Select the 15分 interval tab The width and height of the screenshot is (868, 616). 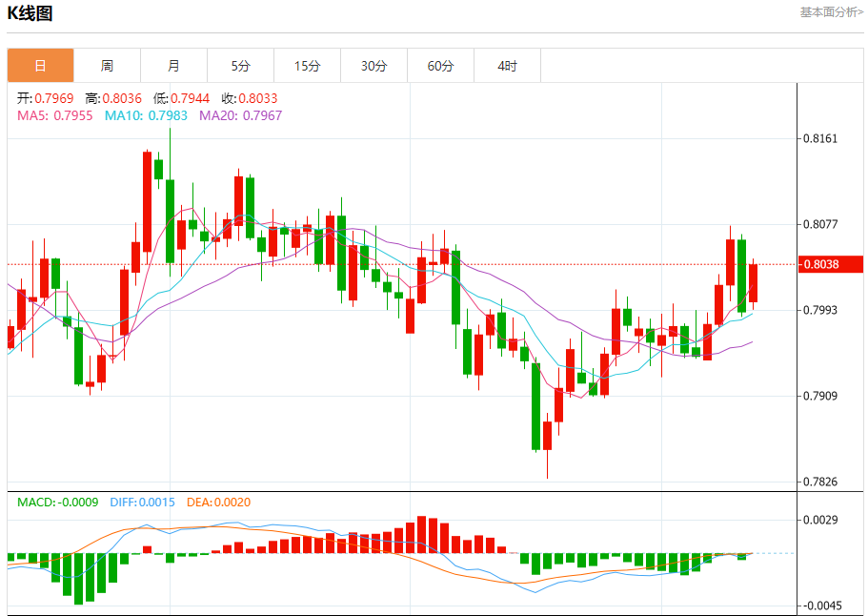point(307,66)
